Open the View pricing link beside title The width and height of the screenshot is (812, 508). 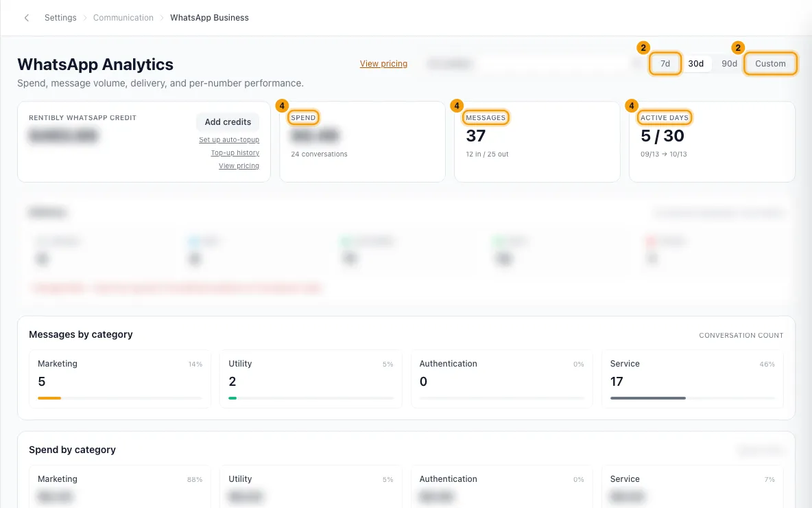pos(384,64)
